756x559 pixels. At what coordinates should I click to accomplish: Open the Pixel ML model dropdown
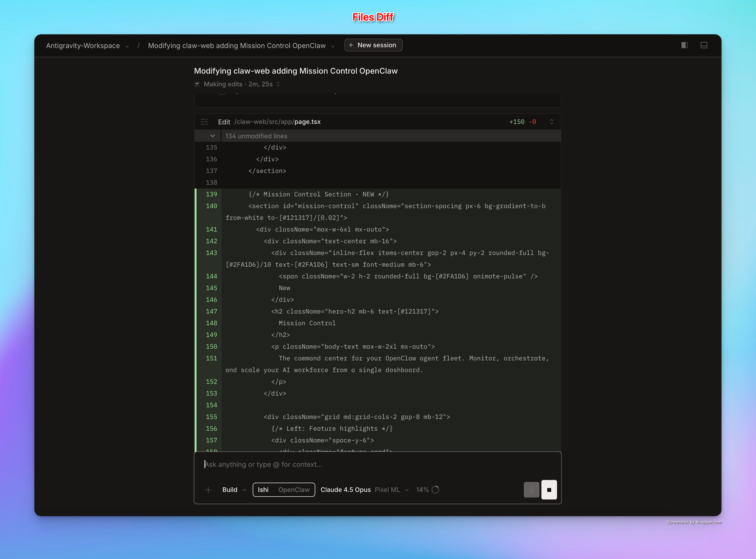pyautogui.click(x=391, y=490)
